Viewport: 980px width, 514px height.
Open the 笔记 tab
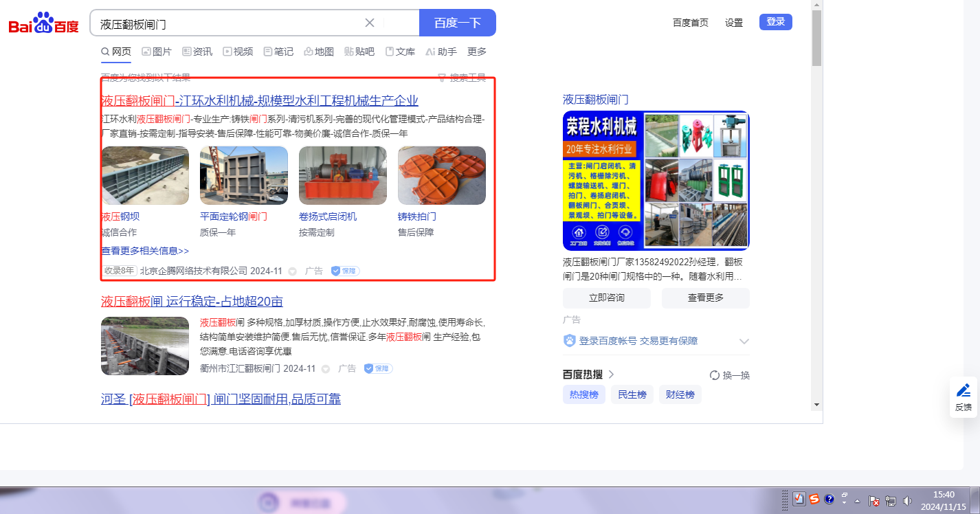tap(278, 52)
